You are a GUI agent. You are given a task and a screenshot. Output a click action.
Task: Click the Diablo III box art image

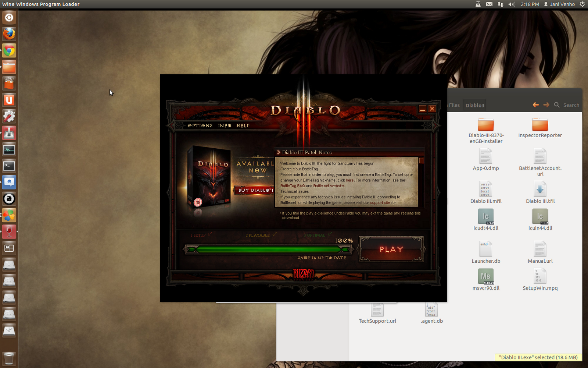point(209,178)
